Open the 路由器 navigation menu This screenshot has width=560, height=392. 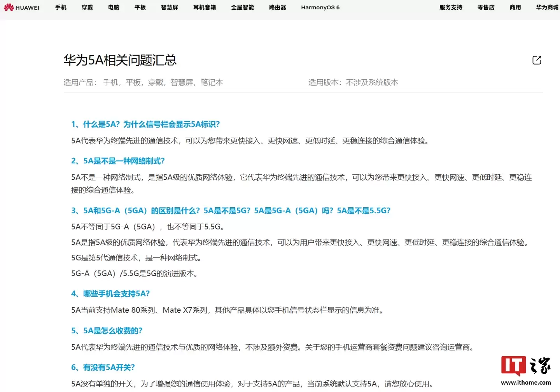[x=277, y=7]
